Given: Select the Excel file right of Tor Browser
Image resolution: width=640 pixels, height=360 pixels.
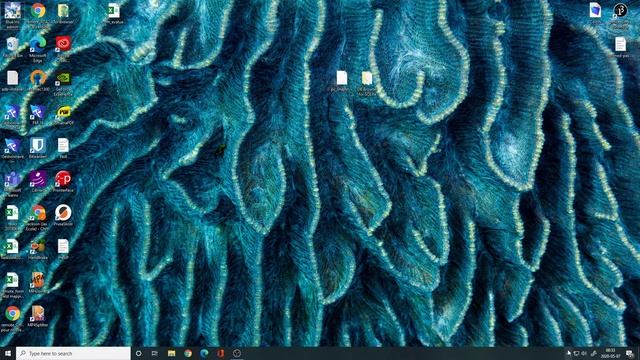Looking at the screenshot, I should [113, 11].
